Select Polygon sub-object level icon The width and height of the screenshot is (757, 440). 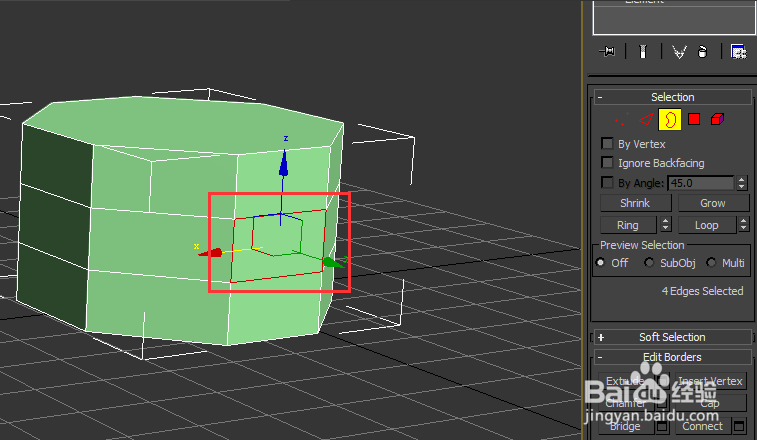coord(694,119)
